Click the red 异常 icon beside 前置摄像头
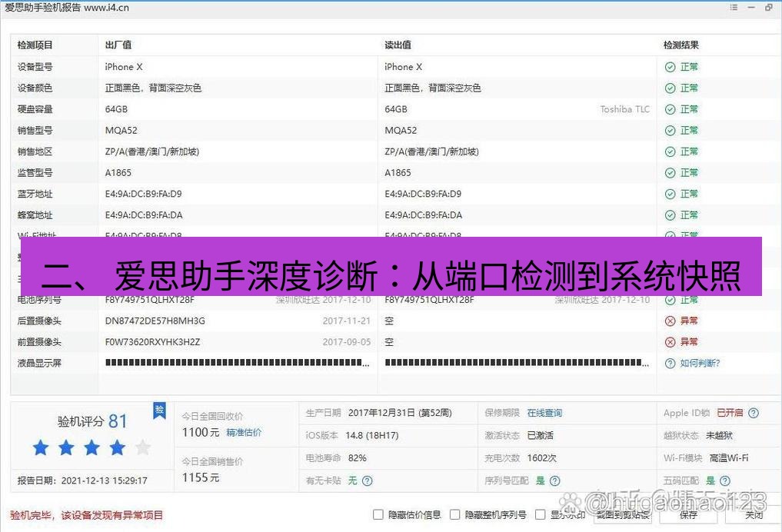The width and height of the screenshot is (782, 532). (x=670, y=342)
